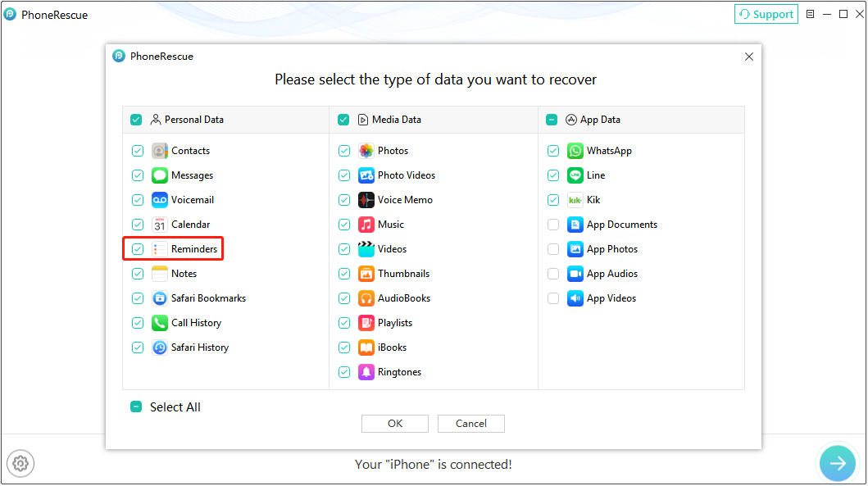Click the Calendar label
The width and height of the screenshot is (868, 486).
190,225
